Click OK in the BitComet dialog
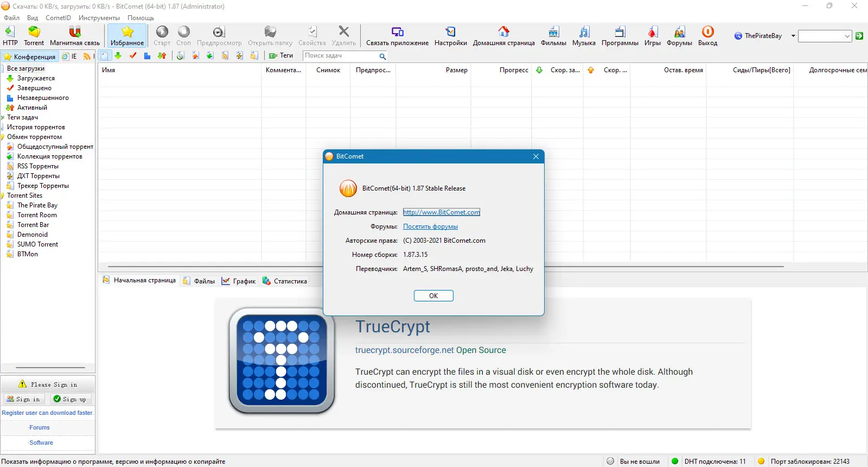Viewport: 868px width, 467px height. click(433, 295)
